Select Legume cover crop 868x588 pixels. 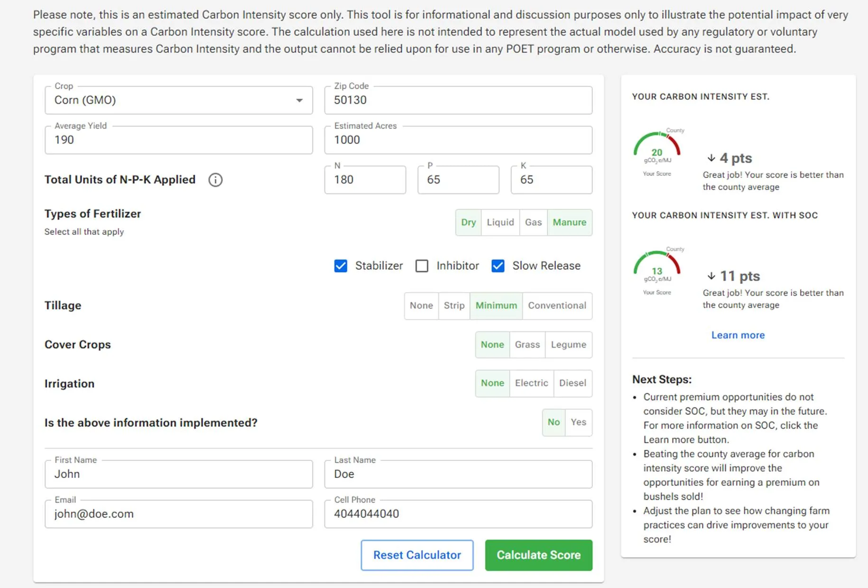[x=569, y=345]
